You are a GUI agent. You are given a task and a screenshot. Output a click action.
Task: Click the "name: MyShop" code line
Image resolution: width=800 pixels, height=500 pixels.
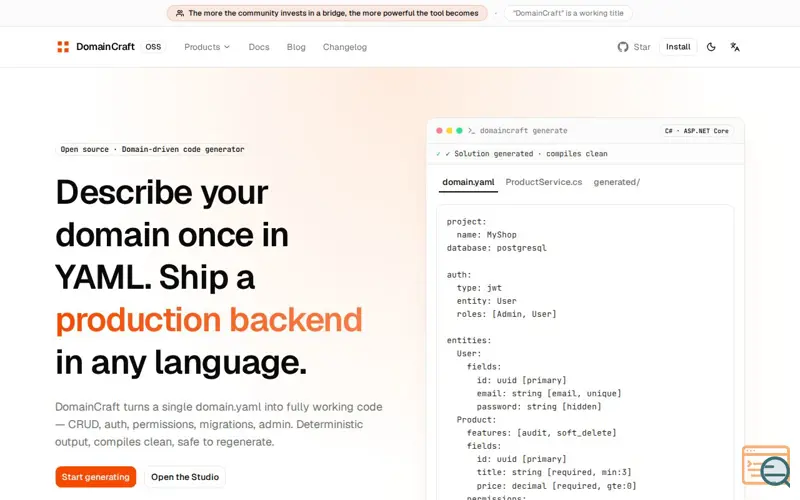pyautogui.click(x=486, y=235)
